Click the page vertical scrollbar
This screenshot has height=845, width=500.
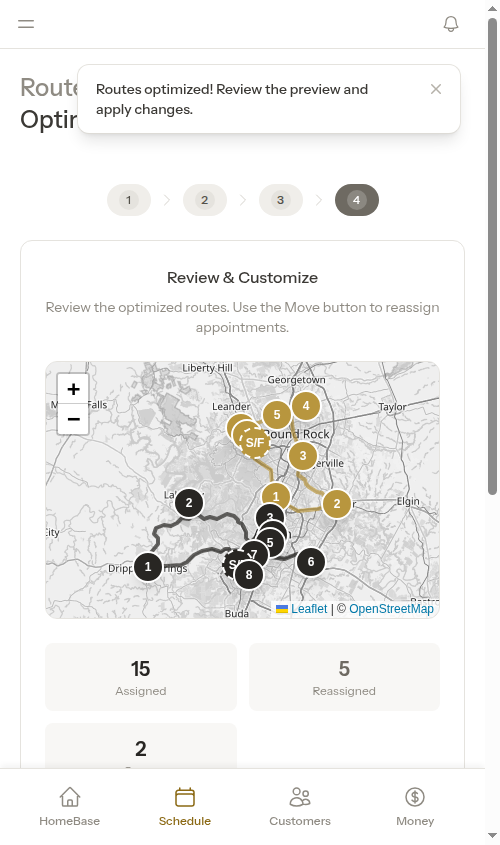click(x=492, y=256)
